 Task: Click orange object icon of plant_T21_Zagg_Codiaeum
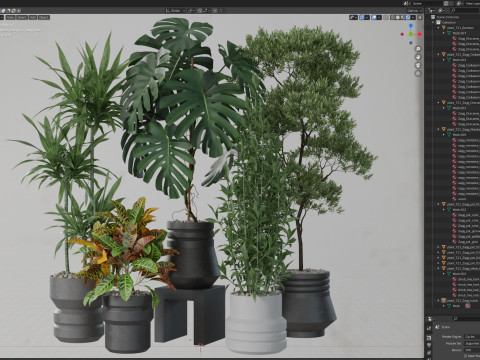coord(444,54)
